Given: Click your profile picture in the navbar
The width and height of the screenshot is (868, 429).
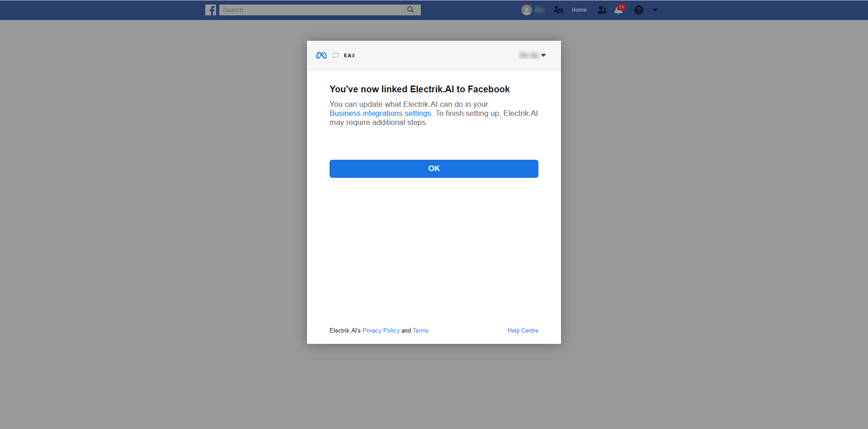Looking at the screenshot, I should click(526, 10).
